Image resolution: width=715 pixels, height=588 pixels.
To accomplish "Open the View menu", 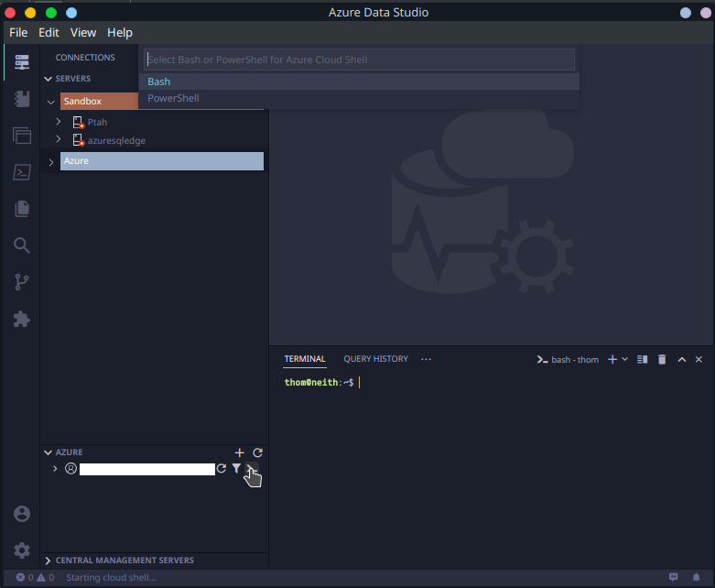I will tap(83, 32).
